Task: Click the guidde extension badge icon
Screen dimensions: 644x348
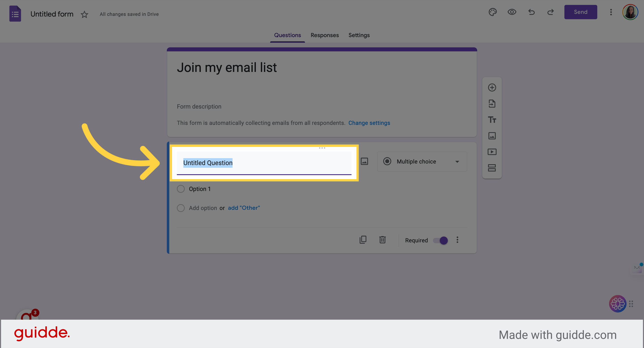Action: click(28, 314)
